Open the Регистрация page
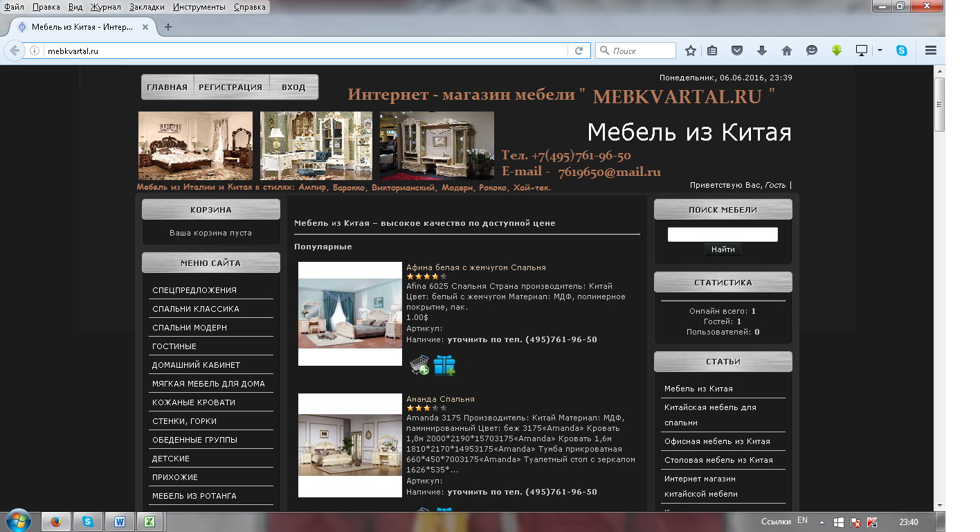The image size is (980, 532). [230, 87]
